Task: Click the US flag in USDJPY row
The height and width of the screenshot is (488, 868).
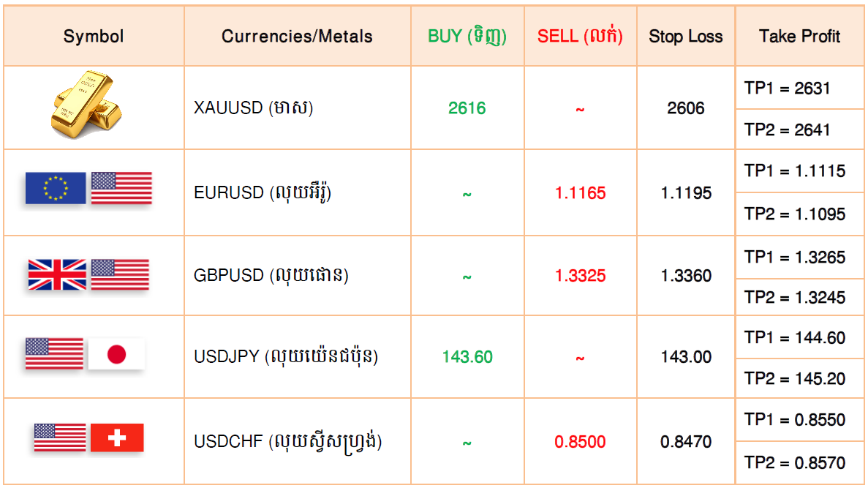Action: click(54, 354)
